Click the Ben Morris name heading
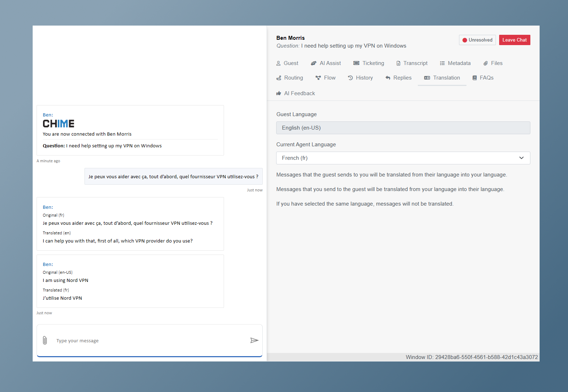The width and height of the screenshot is (568, 392). tap(290, 38)
